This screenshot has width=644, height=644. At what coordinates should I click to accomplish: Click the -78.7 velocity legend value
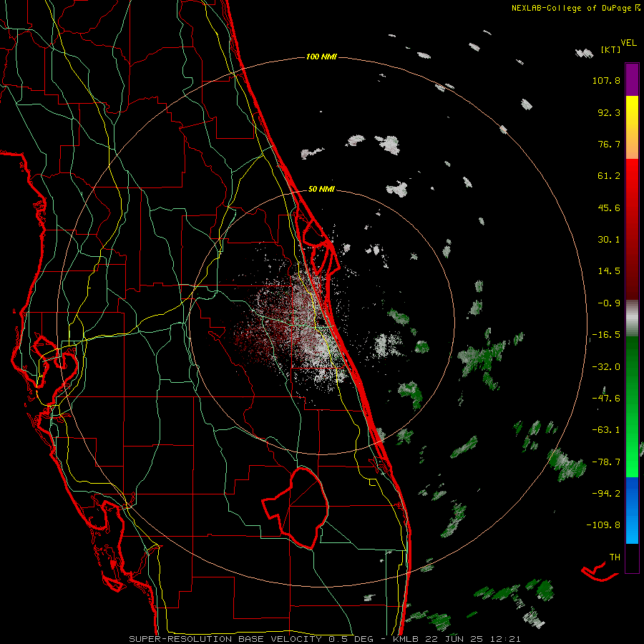(606, 462)
